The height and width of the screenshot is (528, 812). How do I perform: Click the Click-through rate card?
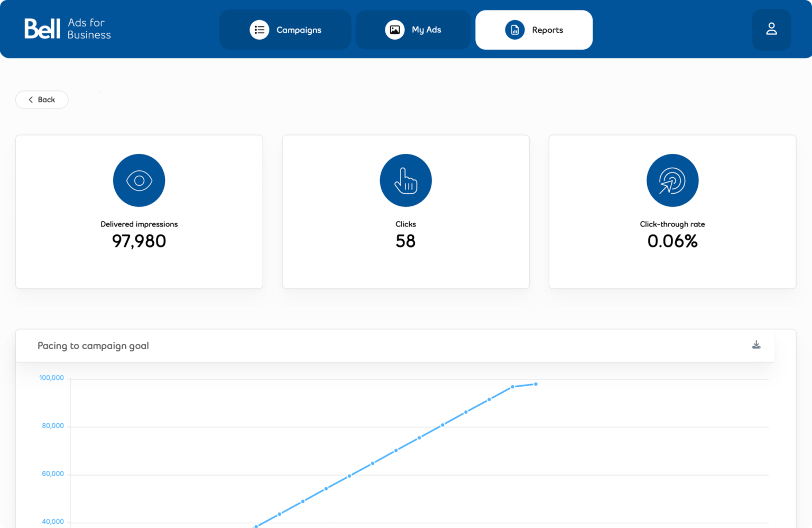[672, 211]
